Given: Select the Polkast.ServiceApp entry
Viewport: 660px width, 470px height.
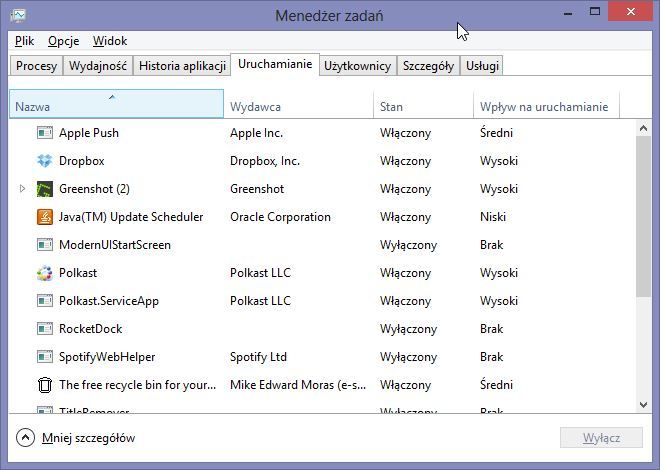Looking at the screenshot, I should [109, 301].
